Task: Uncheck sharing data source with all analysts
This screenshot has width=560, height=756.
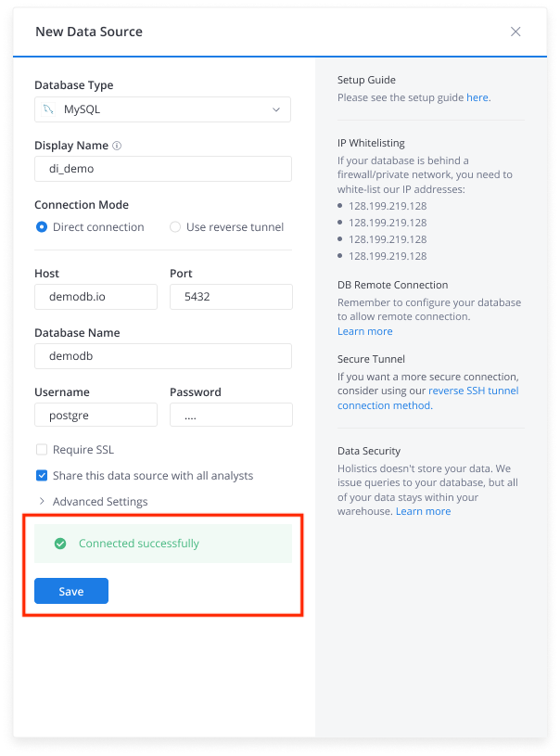Action: (x=41, y=474)
